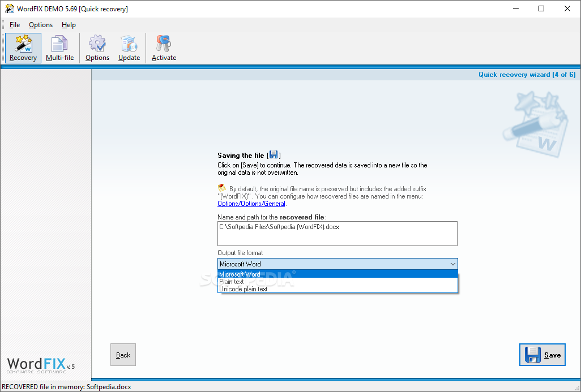Go Back to the previous wizard step
The height and width of the screenshot is (392, 581).
pos(123,355)
